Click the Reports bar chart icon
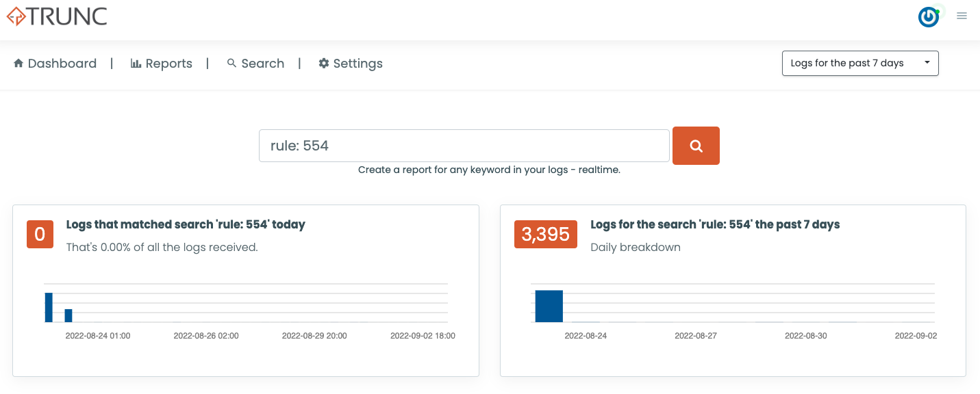 (136, 63)
